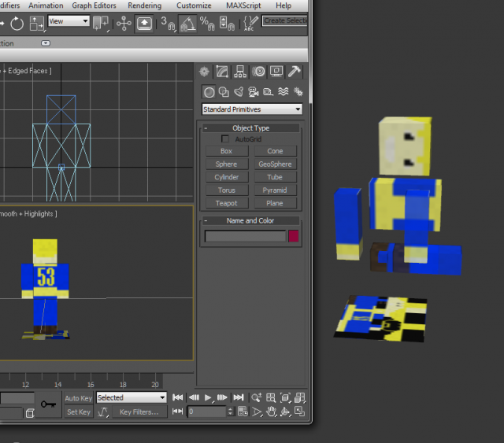This screenshot has height=443, width=504.
Task: Select the Cameras category icon
Action: 253,92
